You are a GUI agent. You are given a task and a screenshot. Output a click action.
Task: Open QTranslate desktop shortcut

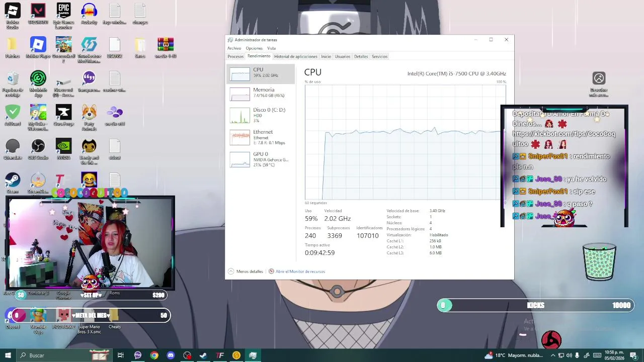13,149
